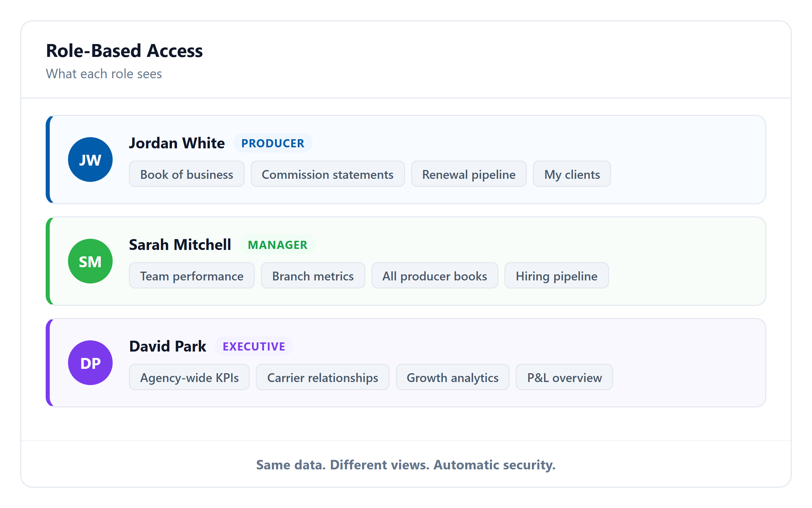The width and height of the screenshot is (812, 508).
Task: Open Team performance for Sarah Mitchell
Action: [x=191, y=276]
